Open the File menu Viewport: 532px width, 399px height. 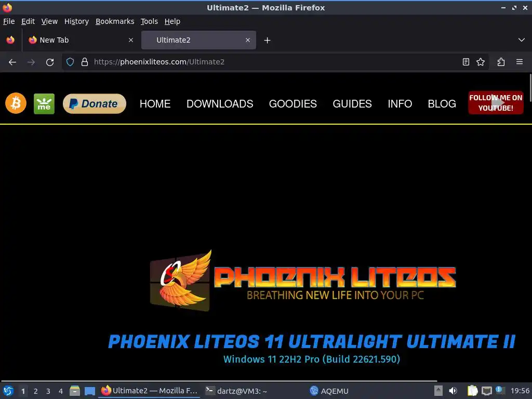9,21
